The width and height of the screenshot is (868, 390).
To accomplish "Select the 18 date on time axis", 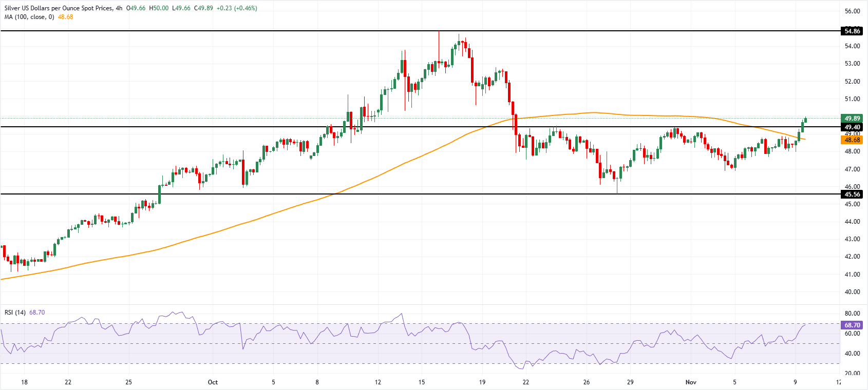I will (24, 382).
